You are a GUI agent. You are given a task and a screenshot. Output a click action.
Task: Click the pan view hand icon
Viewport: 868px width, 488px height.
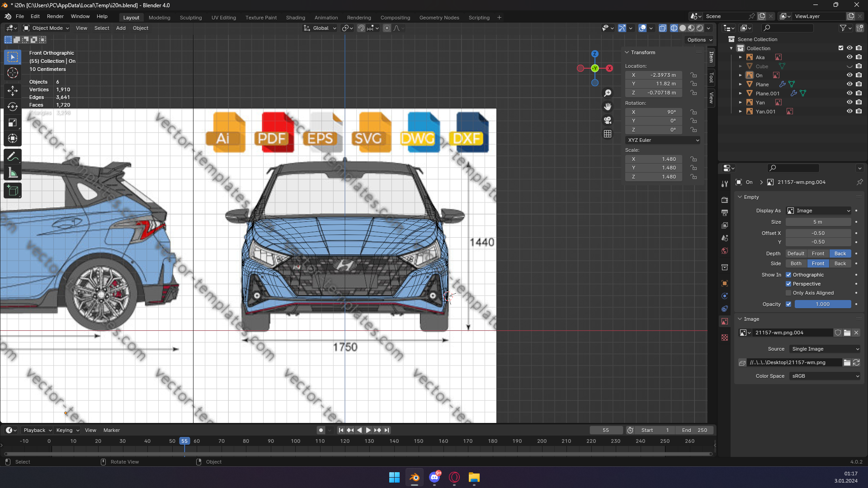tap(608, 107)
